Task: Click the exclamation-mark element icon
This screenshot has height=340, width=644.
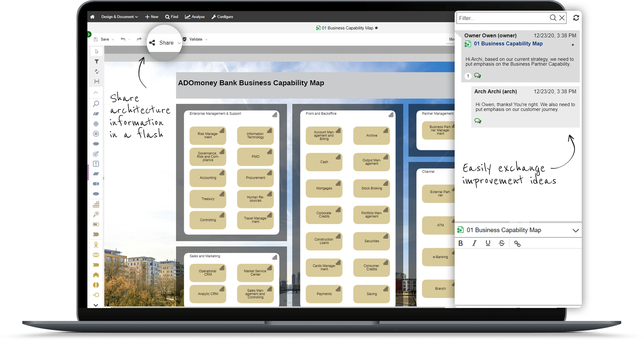Action: 96,164
